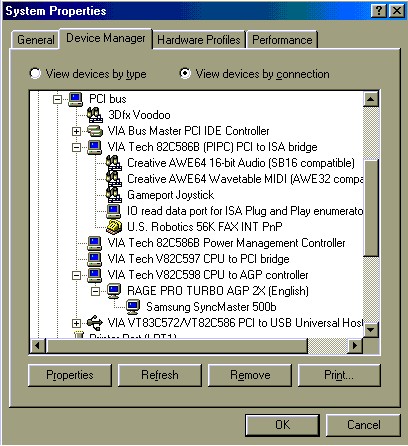
Task: Click the scroll down arrow of device list
Action: click(371, 330)
